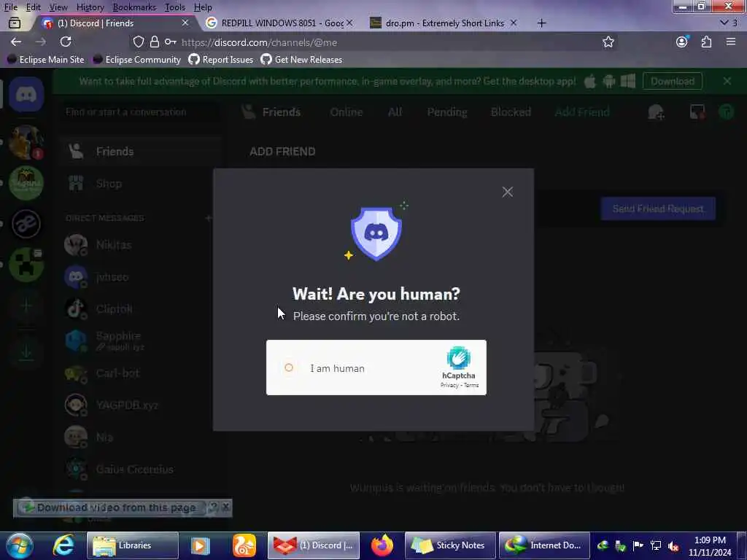Image resolution: width=747 pixels, height=560 pixels.
Task: Select the Pending friends tab
Action: (x=447, y=112)
